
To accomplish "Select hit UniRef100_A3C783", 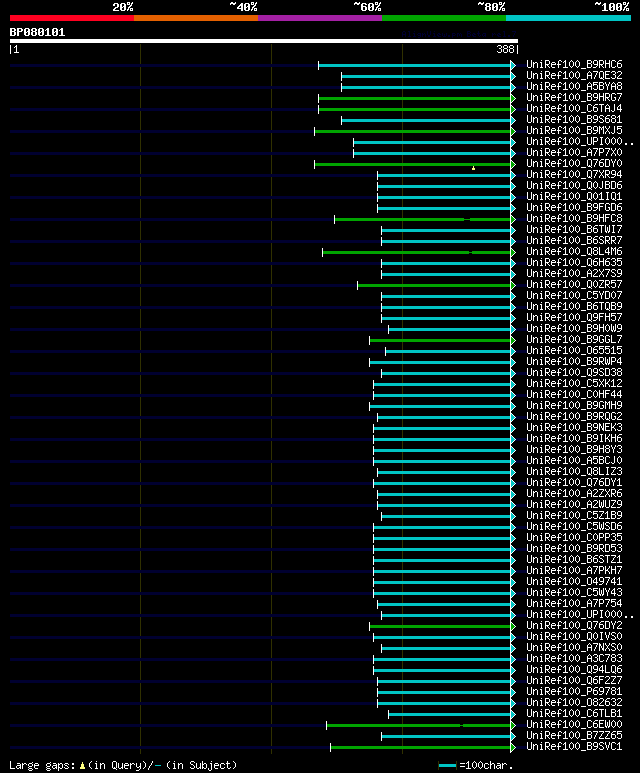I will [x=574, y=659].
